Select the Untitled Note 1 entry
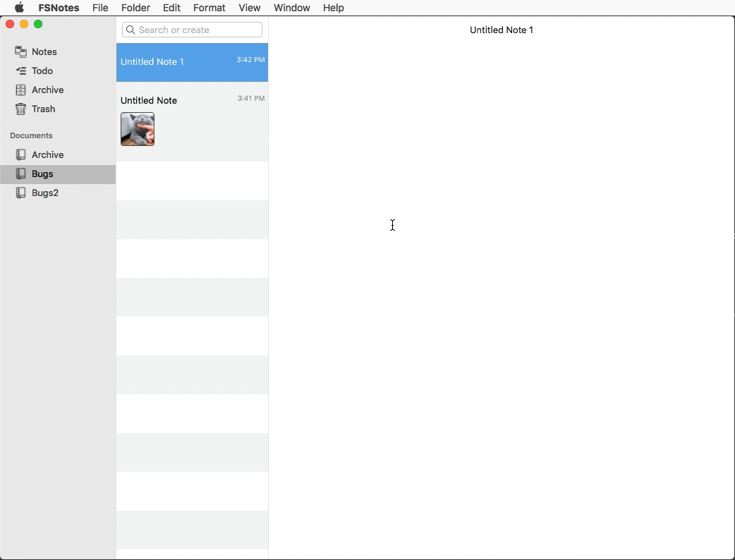Image resolution: width=735 pixels, height=560 pixels. point(192,62)
